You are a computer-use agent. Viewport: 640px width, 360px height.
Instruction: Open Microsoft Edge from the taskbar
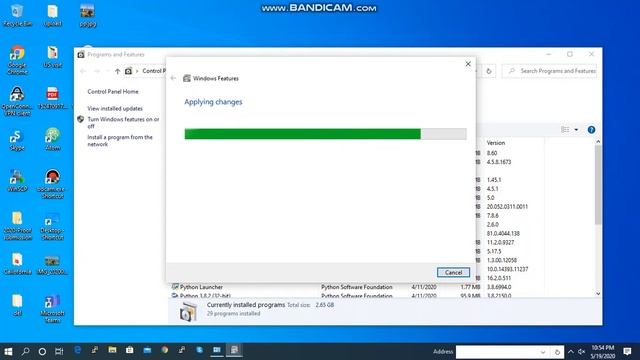coord(78,350)
